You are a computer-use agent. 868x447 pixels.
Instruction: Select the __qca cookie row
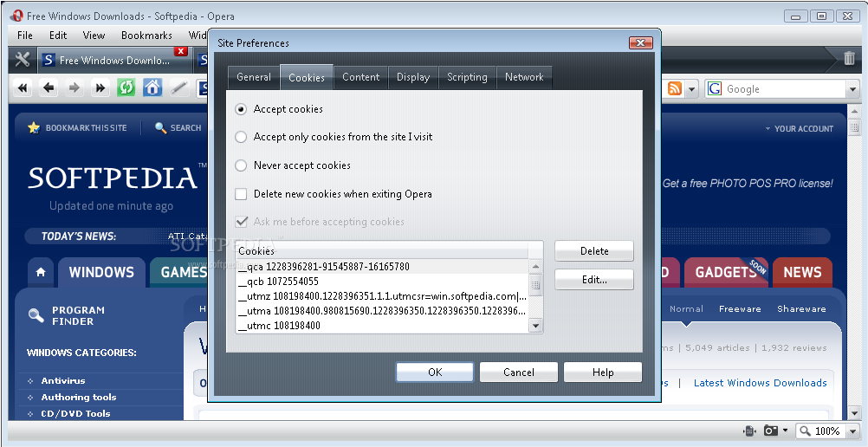(x=383, y=267)
